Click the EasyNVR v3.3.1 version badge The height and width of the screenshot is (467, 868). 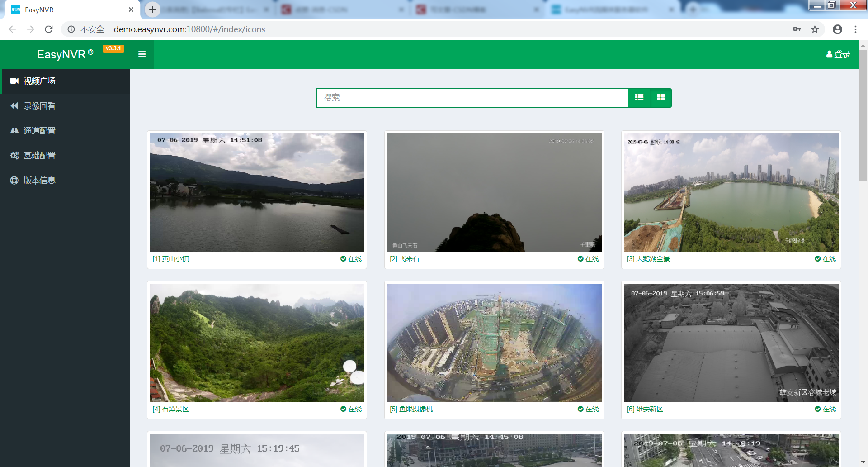[113, 48]
